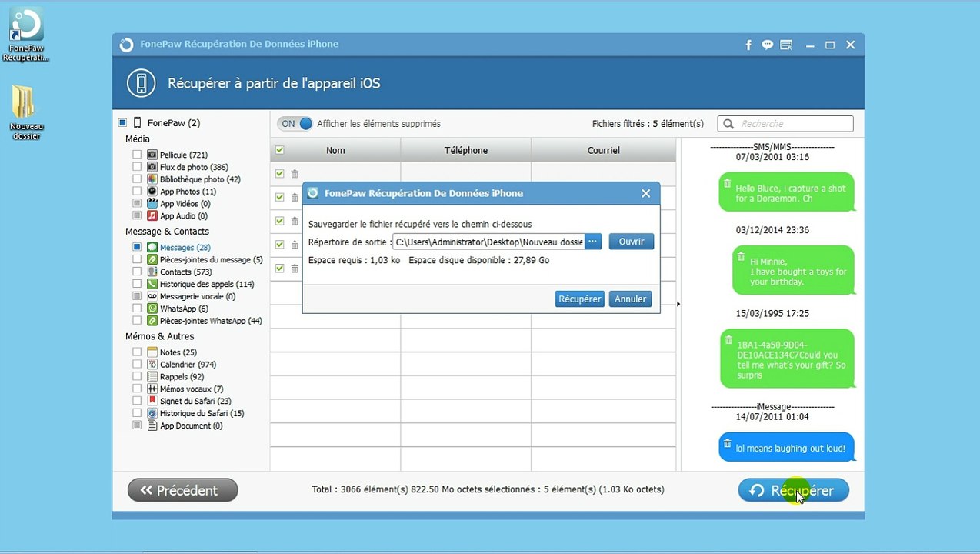This screenshot has height=554, width=980.
Task: Browse output folder with the '...' button
Action: (592, 242)
